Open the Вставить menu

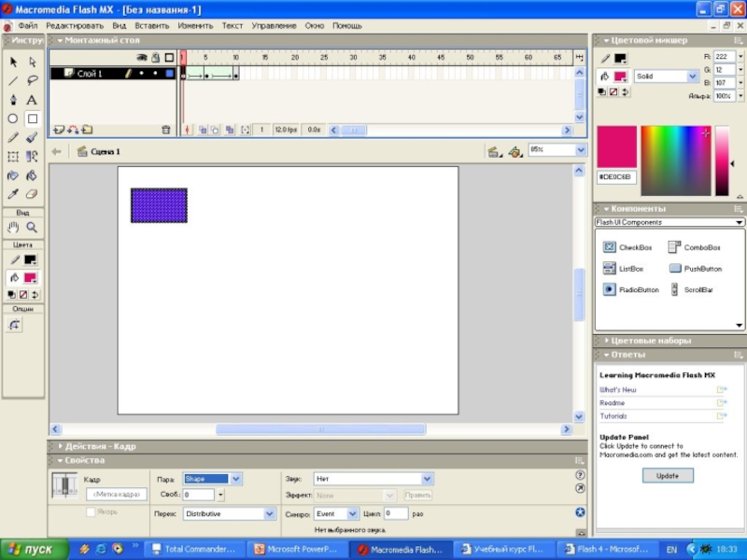[151, 26]
